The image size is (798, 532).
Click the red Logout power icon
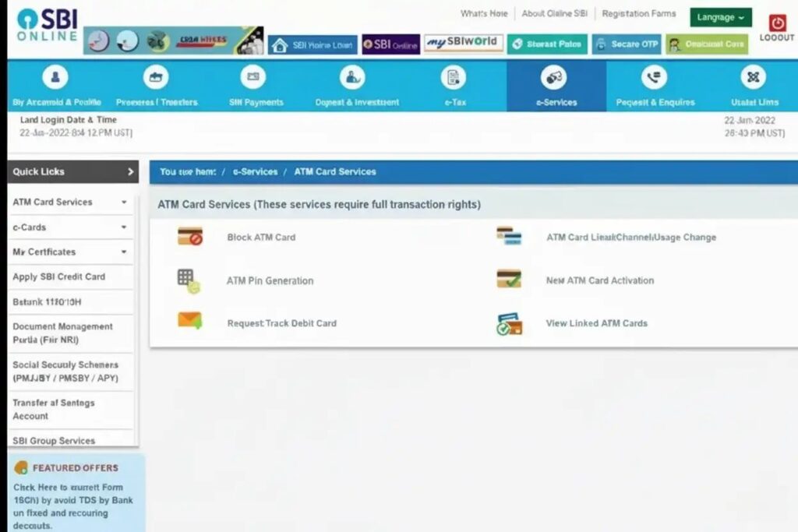[x=777, y=23]
